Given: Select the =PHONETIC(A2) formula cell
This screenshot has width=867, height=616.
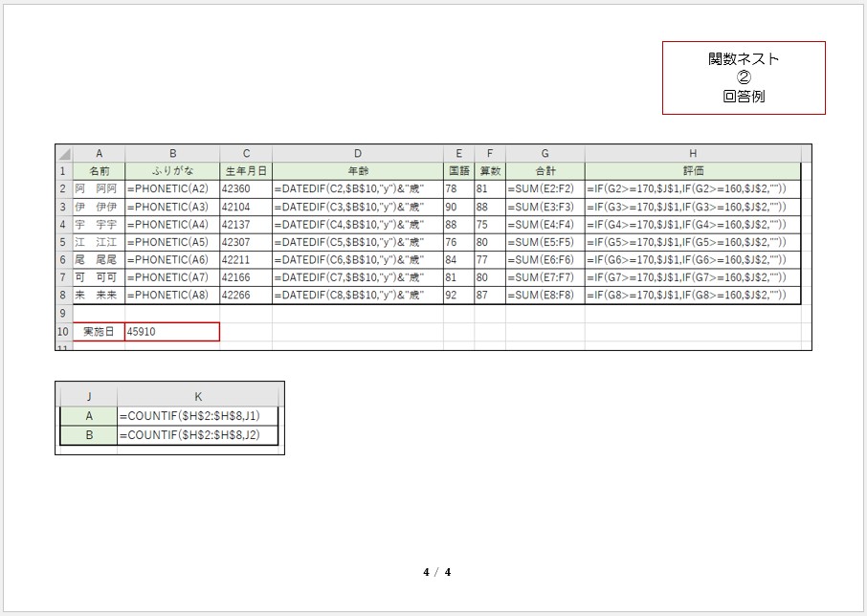Looking at the screenshot, I should [172, 189].
